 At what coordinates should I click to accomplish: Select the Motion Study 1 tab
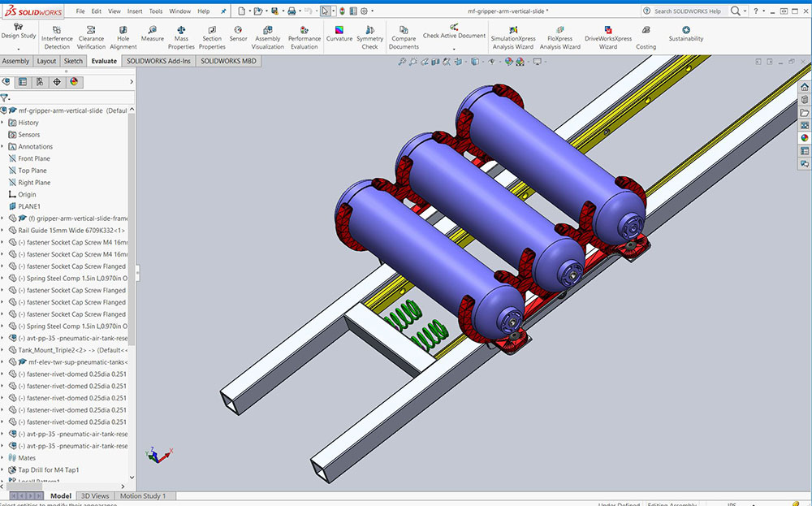143,495
